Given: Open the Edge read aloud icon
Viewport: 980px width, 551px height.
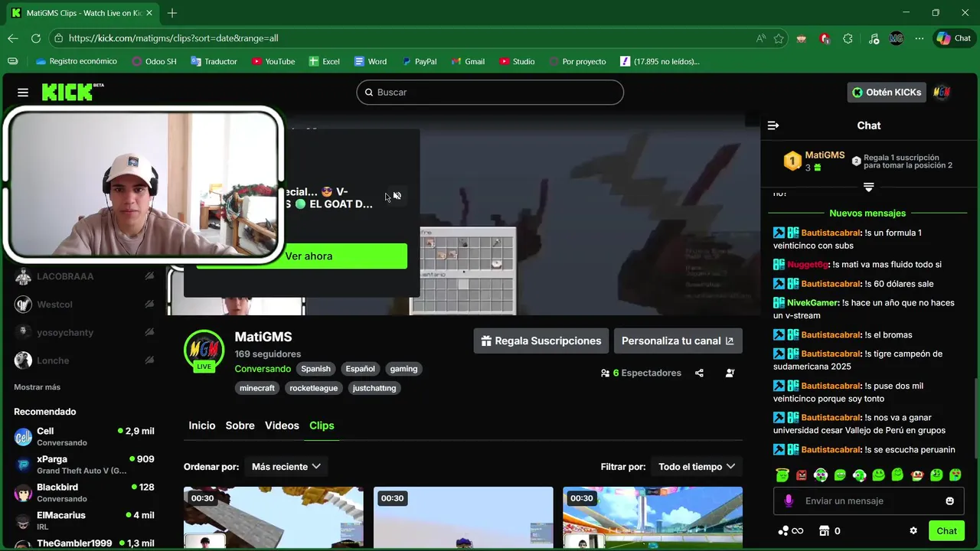Looking at the screenshot, I should coord(760,38).
